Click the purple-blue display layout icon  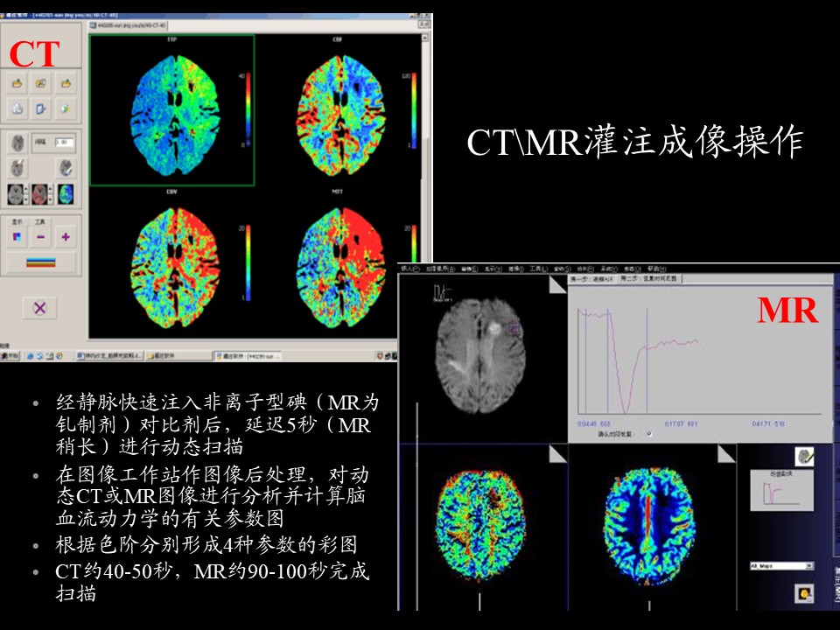17,237
